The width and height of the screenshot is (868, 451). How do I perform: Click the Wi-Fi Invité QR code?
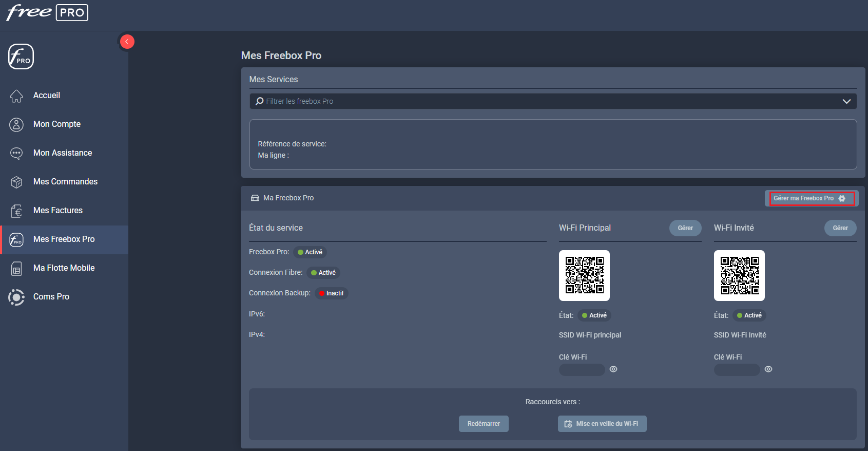click(x=739, y=275)
